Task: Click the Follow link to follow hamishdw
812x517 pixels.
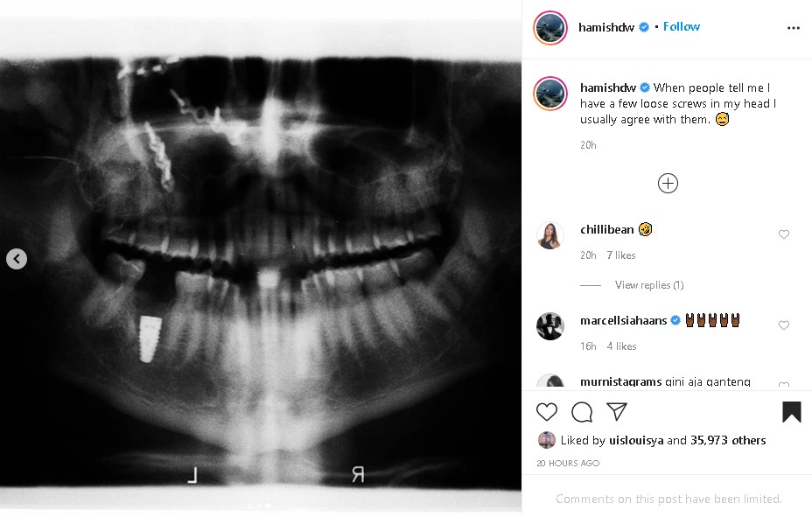Action: [681, 26]
